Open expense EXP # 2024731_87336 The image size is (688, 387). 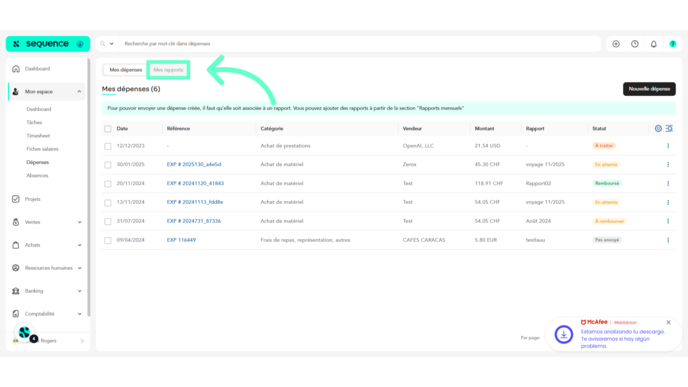tap(194, 221)
